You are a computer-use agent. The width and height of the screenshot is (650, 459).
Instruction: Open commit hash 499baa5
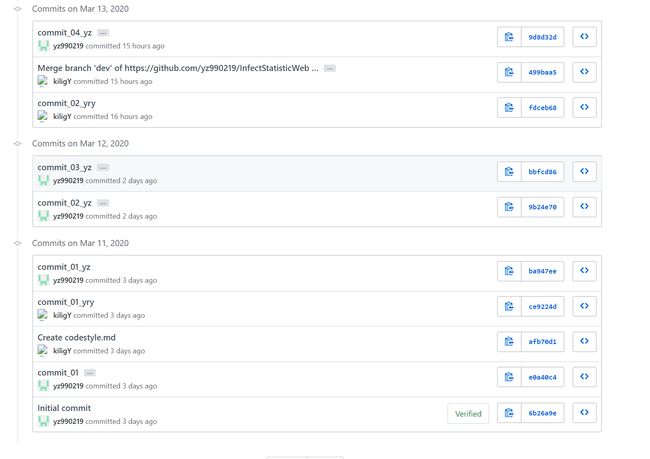coord(543,72)
